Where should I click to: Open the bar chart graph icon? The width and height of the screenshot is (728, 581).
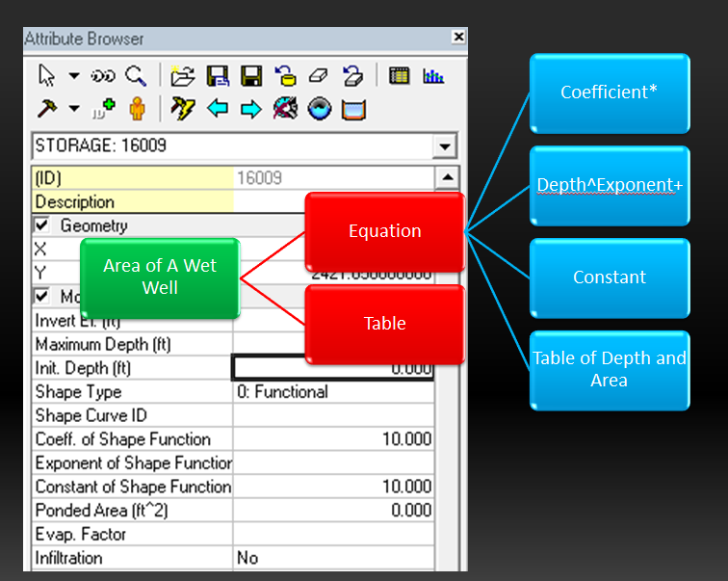tap(433, 76)
